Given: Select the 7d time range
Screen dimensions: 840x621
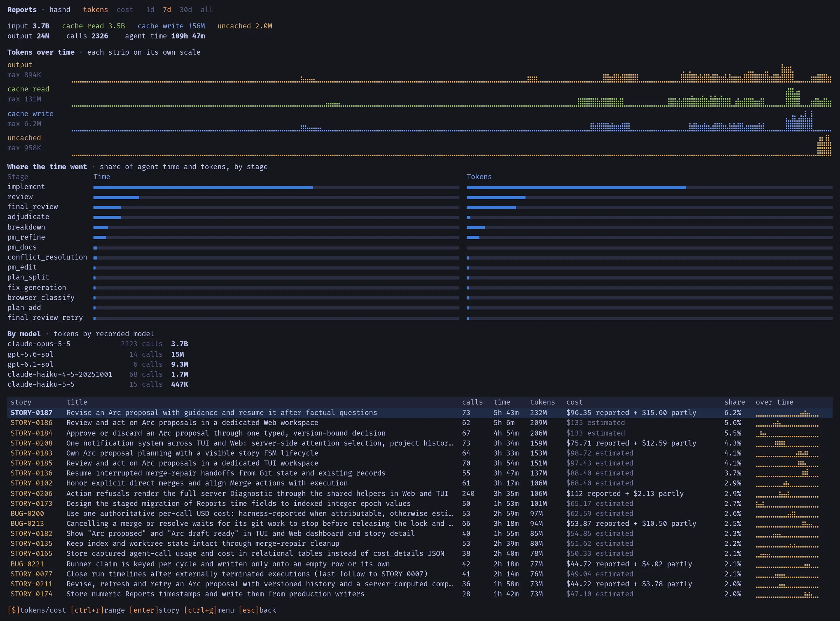Looking at the screenshot, I should 167,10.
